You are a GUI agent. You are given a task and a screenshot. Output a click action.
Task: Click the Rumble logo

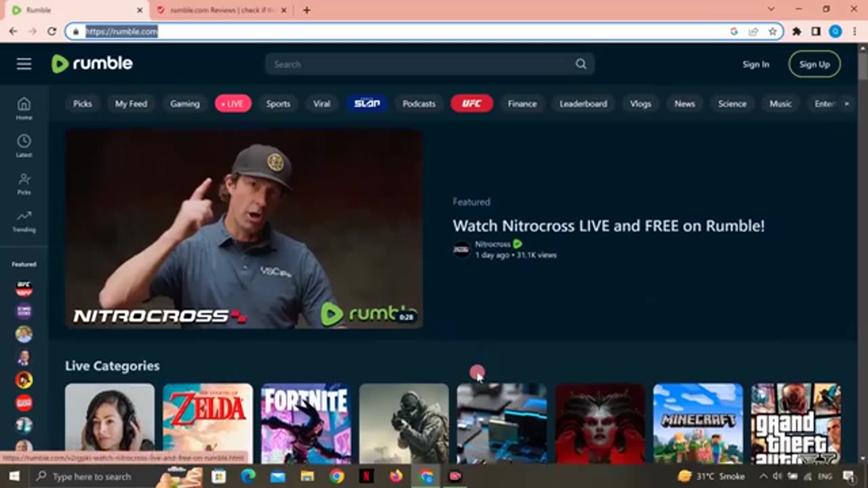coord(92,64)
